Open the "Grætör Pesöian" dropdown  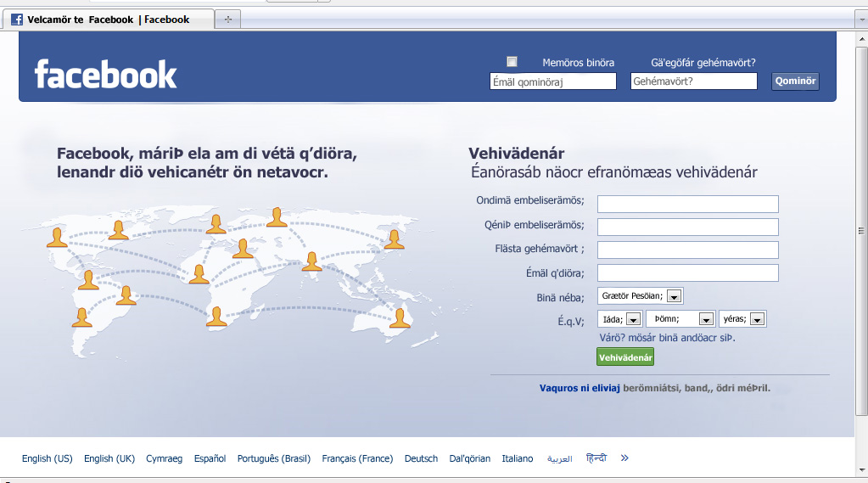(674, 296)
